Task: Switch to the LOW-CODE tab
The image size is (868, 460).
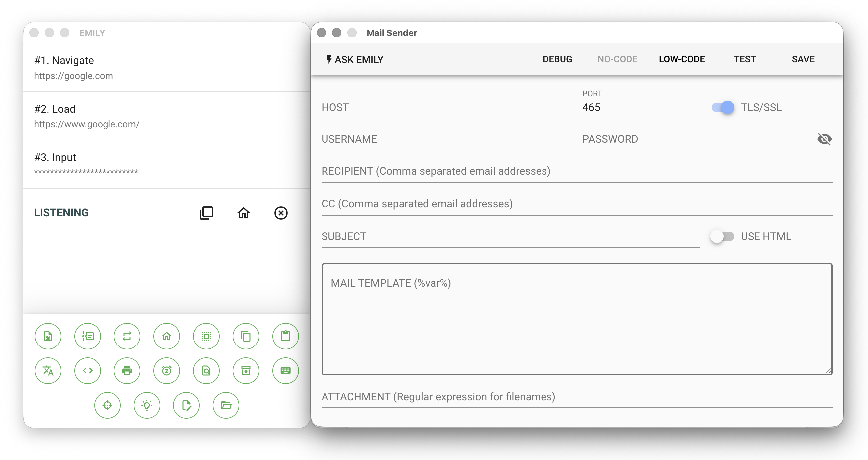Action: pos(682,59)
